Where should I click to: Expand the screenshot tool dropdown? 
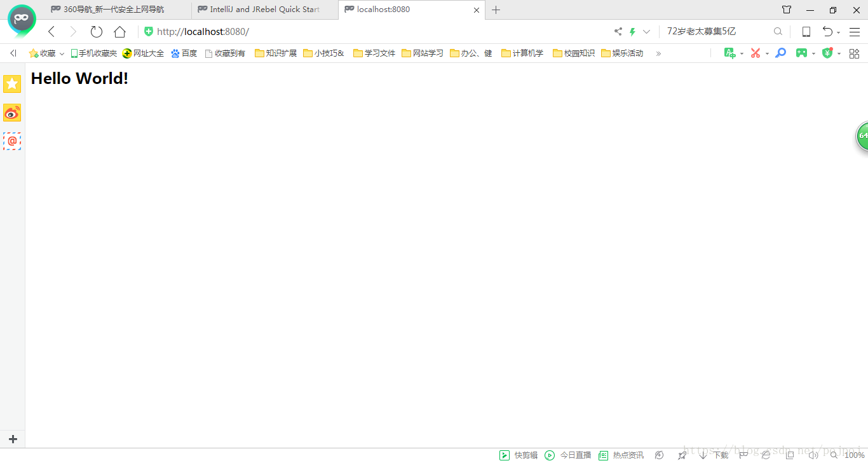click(x=767, y=54)
